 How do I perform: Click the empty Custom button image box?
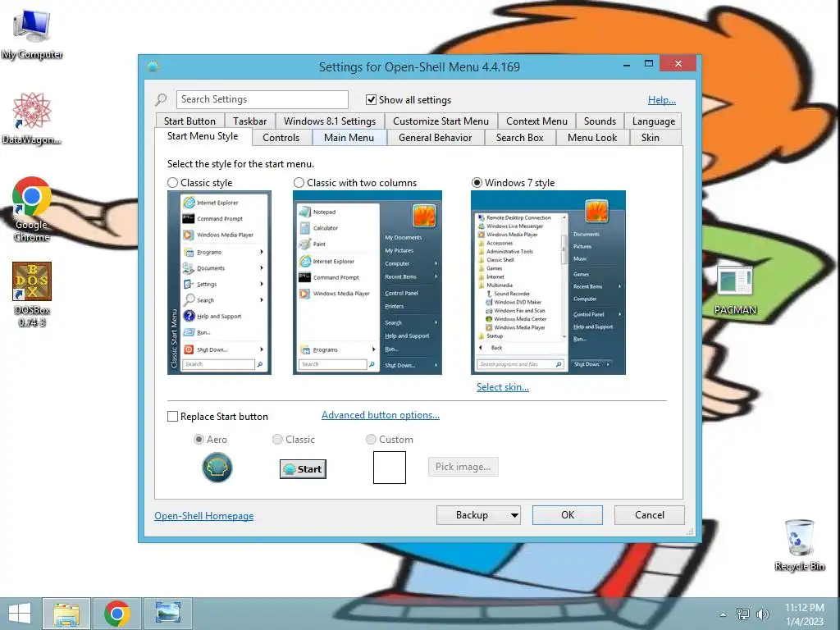pos(390,468)
